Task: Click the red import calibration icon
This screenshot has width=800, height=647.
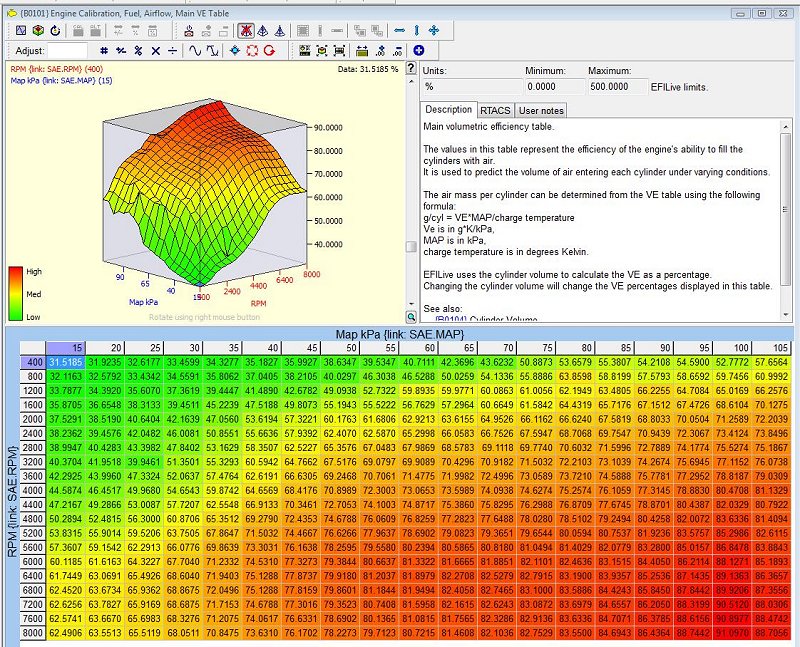Action: click(189, 31)
